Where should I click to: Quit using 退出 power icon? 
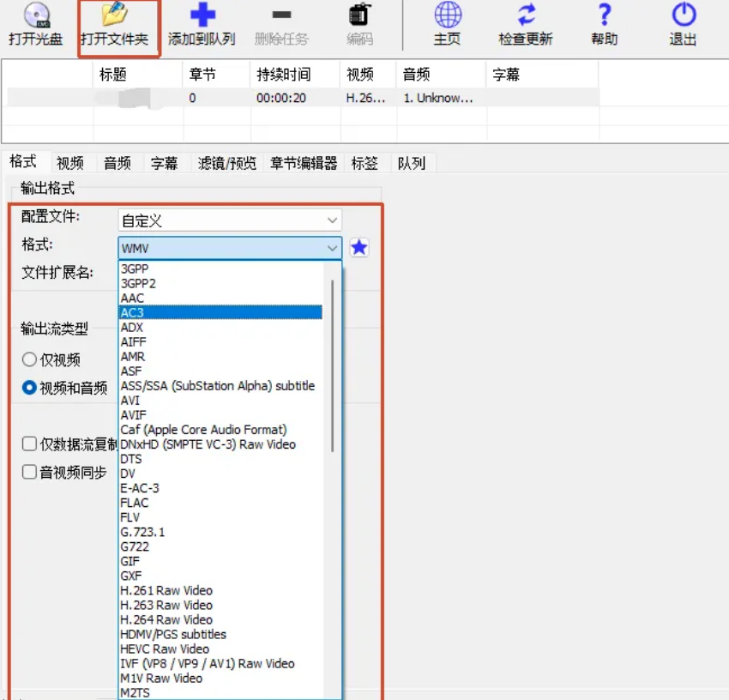(684, 15)
